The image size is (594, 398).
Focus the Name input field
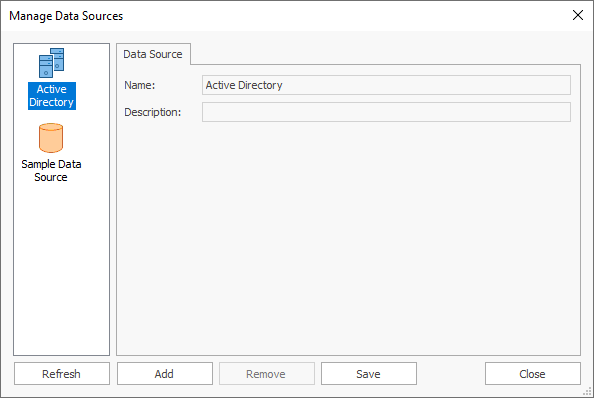pos(386,85)
